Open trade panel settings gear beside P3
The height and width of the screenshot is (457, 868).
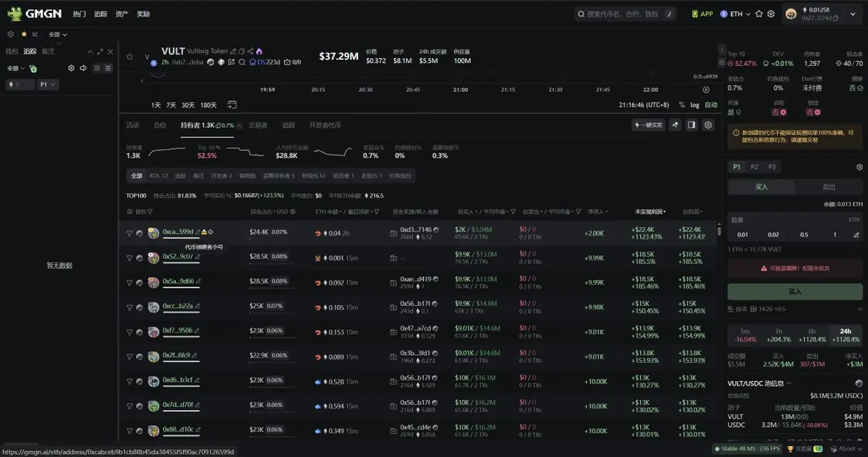pos(859,167)
